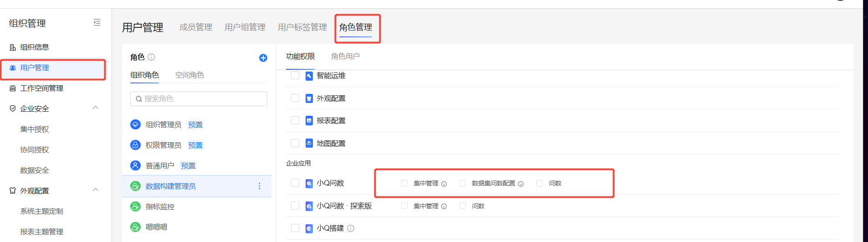
Task: Click the 报表配置 icon
Action: click(x=309, y=121)
